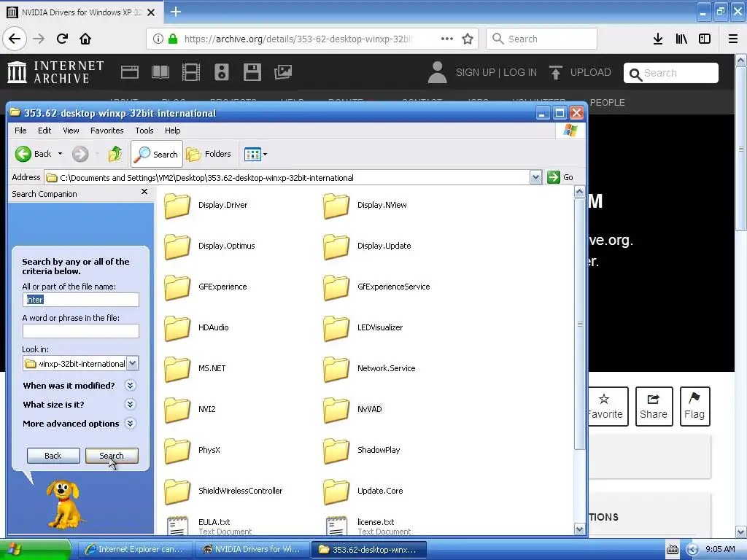Switch to NVIDIA Drivers taskbar item
Viewport: 747px width, 560px height.
pos(252,550)
